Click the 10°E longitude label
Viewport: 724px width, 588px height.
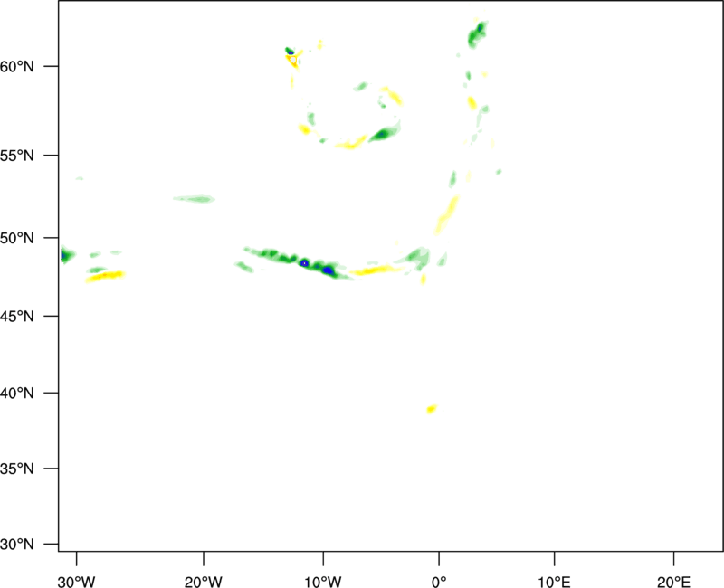pyautogui.click(x=554, y=582)
